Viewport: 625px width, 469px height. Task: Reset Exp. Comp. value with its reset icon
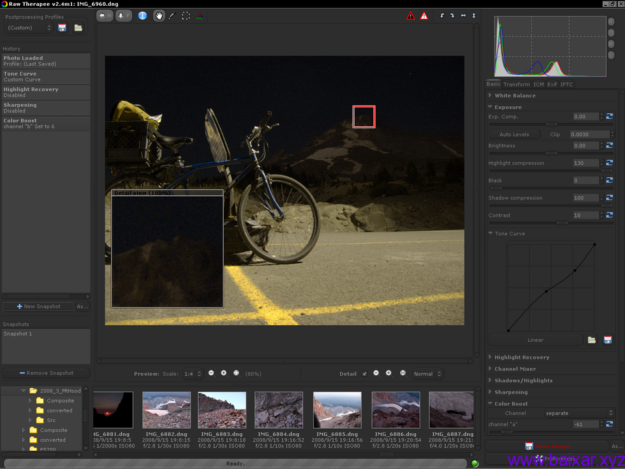(610, 117)
